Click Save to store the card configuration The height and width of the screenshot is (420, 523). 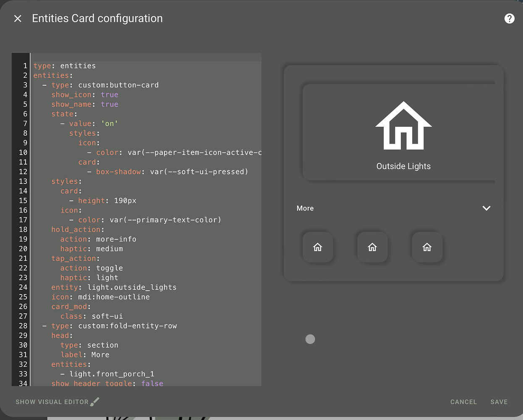pos(499,402)
